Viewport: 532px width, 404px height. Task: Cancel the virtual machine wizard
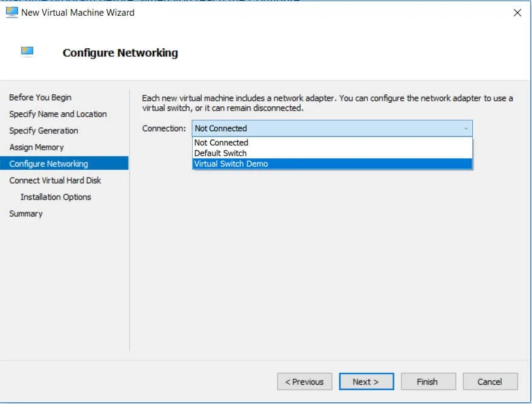click(x=490, y=382)
